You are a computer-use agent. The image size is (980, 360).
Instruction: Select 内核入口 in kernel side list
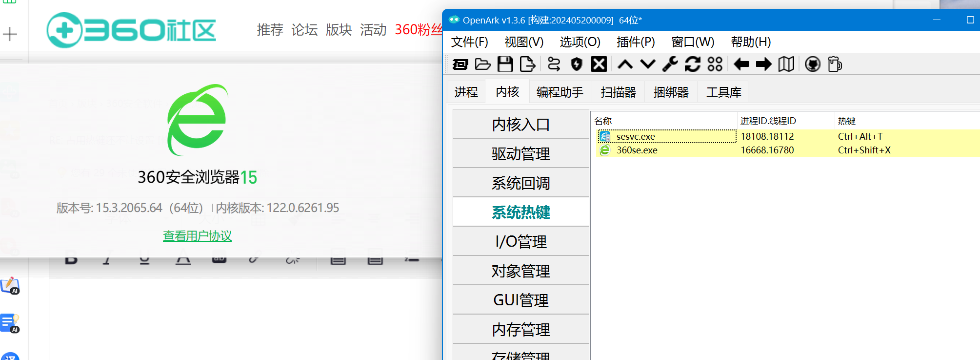coord(521,124)
